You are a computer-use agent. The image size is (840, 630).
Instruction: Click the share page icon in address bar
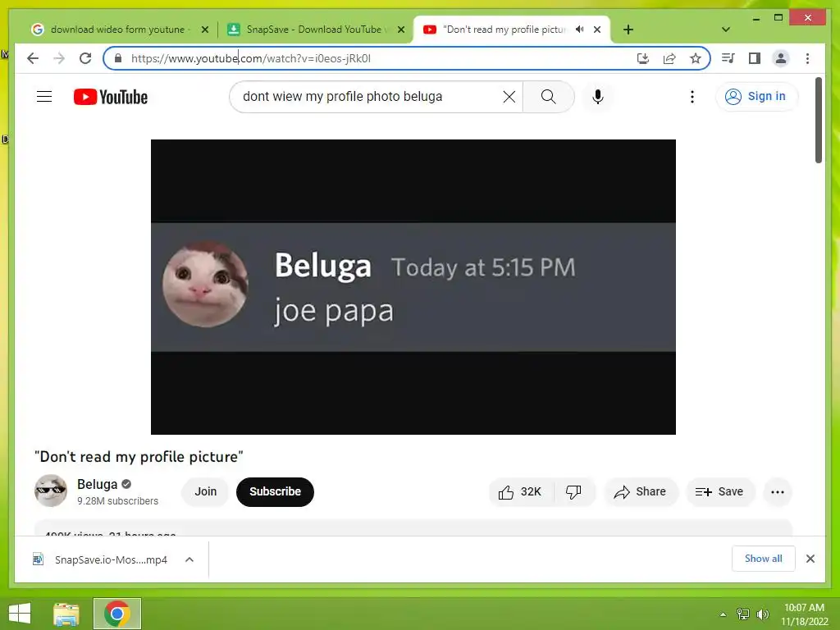coord(669,58)
